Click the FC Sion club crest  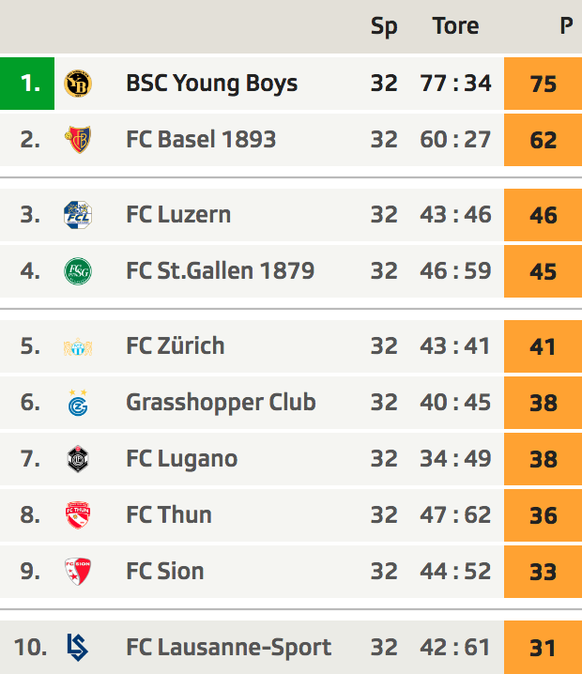78,571
